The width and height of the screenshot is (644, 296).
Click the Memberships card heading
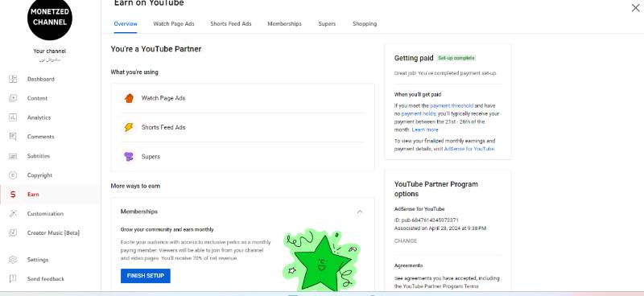139,212
